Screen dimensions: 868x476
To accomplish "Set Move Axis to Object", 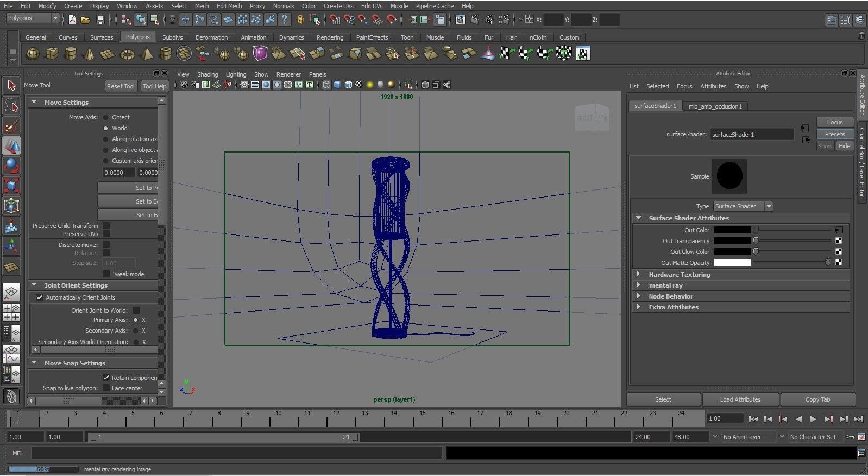I will (x=106, y=117).
